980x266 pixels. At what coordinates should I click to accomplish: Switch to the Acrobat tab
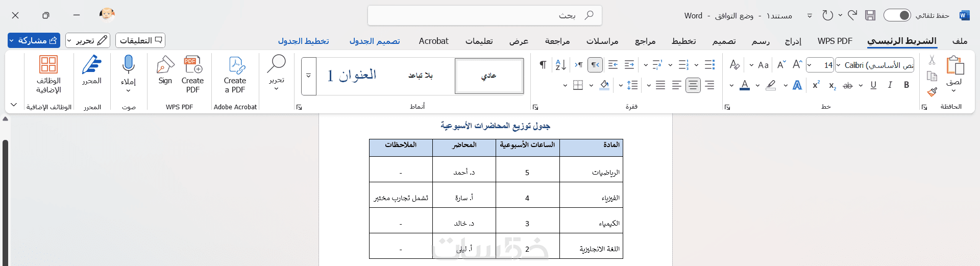pos(434,41)
